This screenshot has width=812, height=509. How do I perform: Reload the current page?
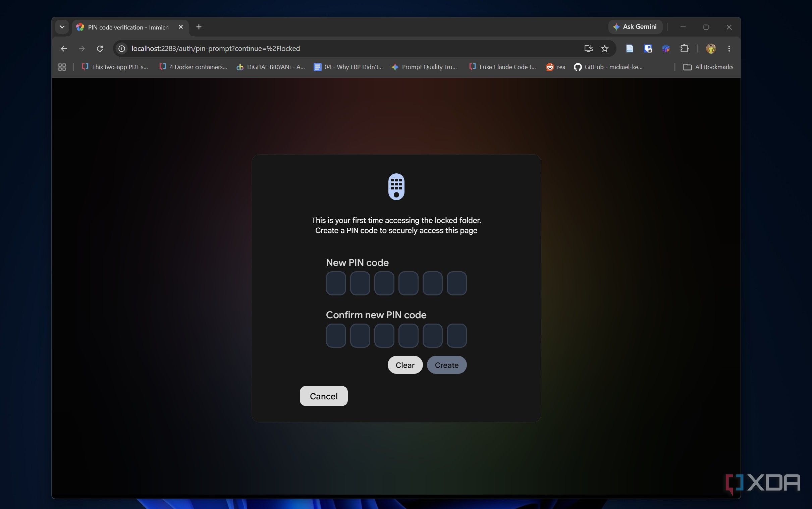point(100,49)
